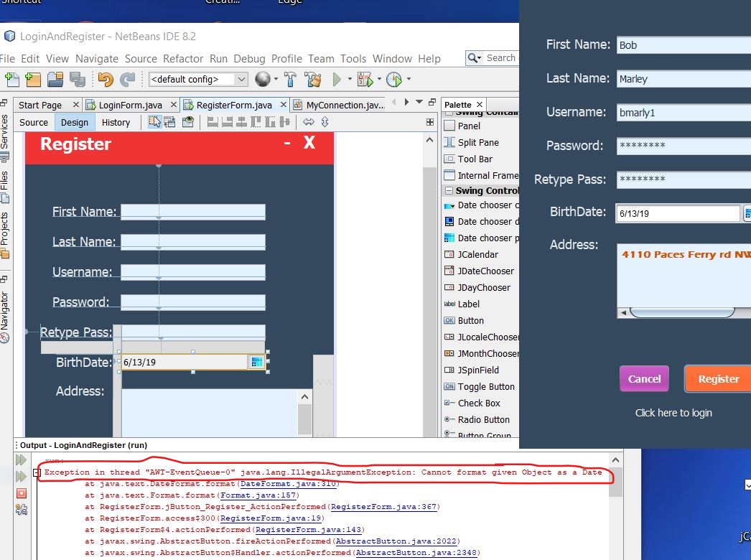Viewport: 751px width, 560px height.
Task: Open the History view of RegisterForm
Action: (116, 122)
